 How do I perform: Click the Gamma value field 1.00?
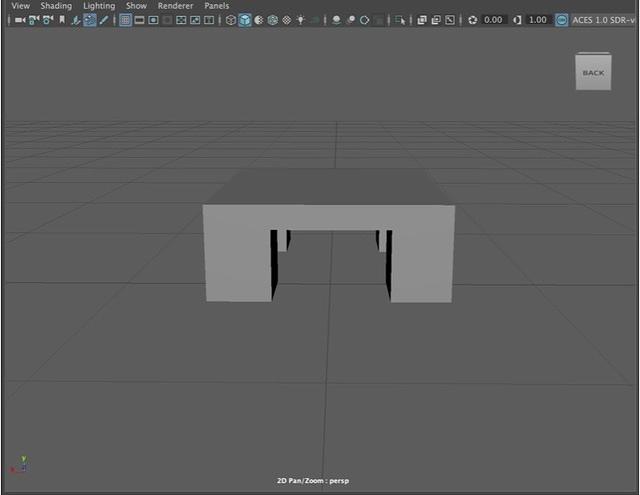coord(538,20)
